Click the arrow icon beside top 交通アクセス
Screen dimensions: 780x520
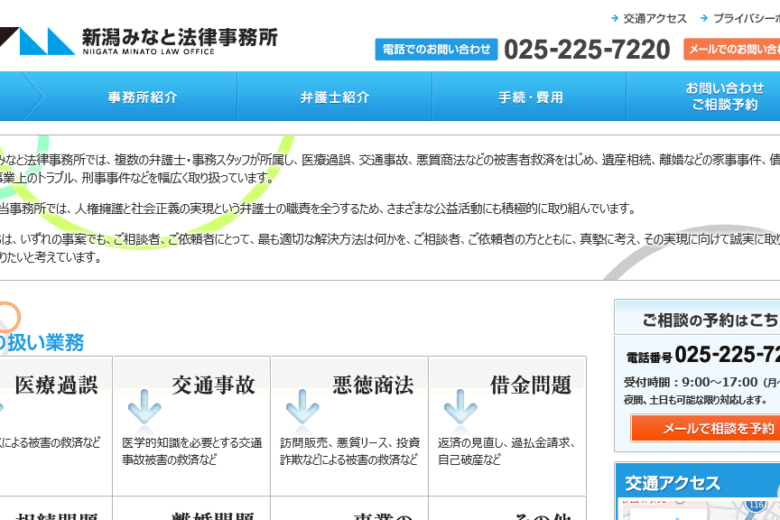point(614,18)
